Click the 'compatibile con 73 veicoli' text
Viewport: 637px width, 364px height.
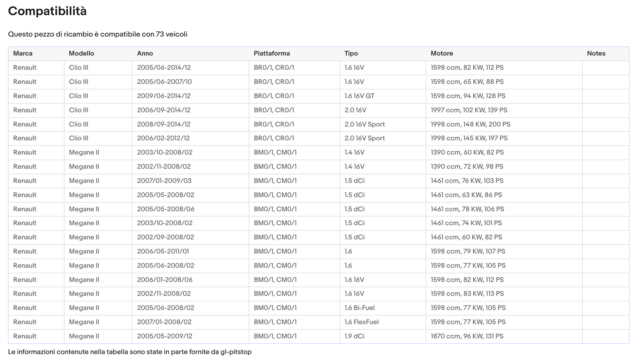pos(144,34)
